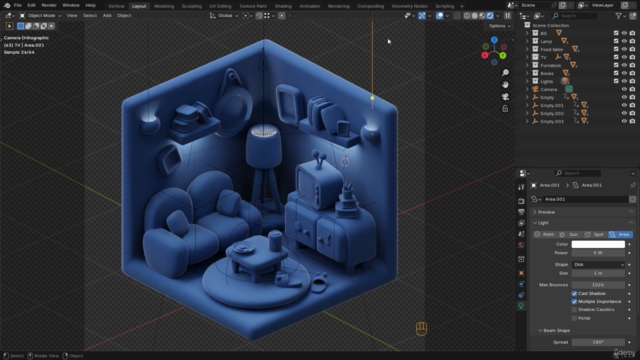
Task: Toggle camera view icon in viewport
Action: tap(505, 97)
